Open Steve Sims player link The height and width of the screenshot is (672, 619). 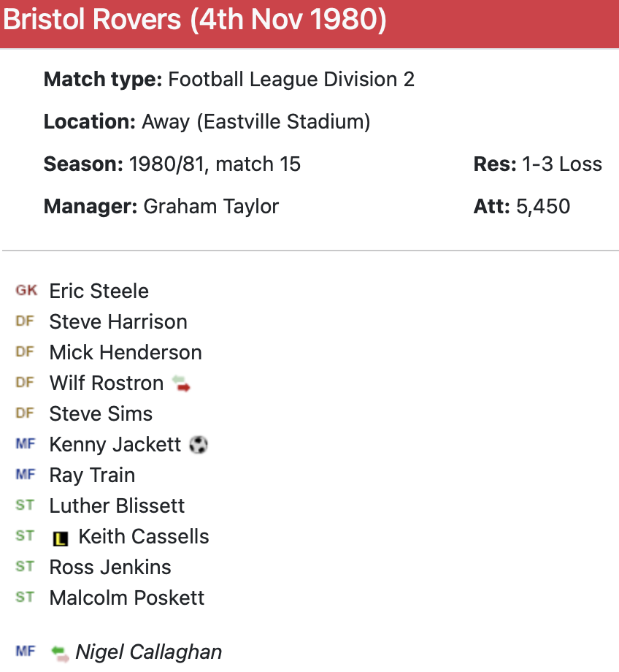point(101,413)
